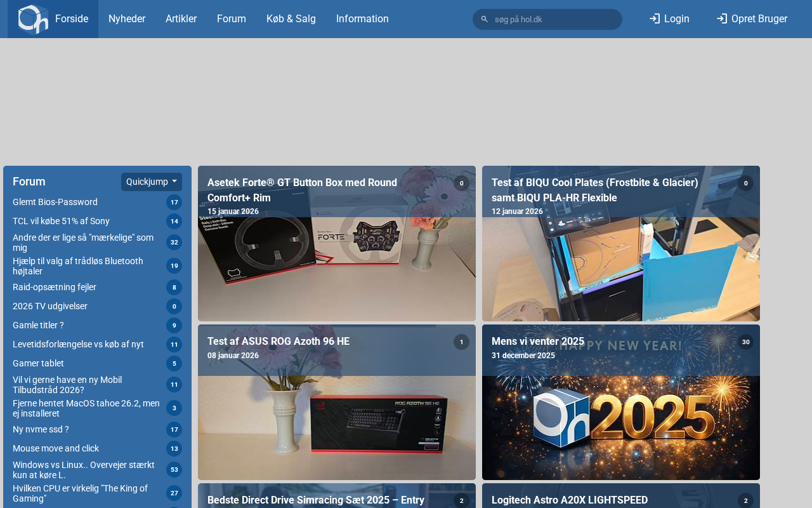Screen dimensions: 812x508
Task: Click the 53 badge for Windows vs Linux thread
Action: [174, 469]
